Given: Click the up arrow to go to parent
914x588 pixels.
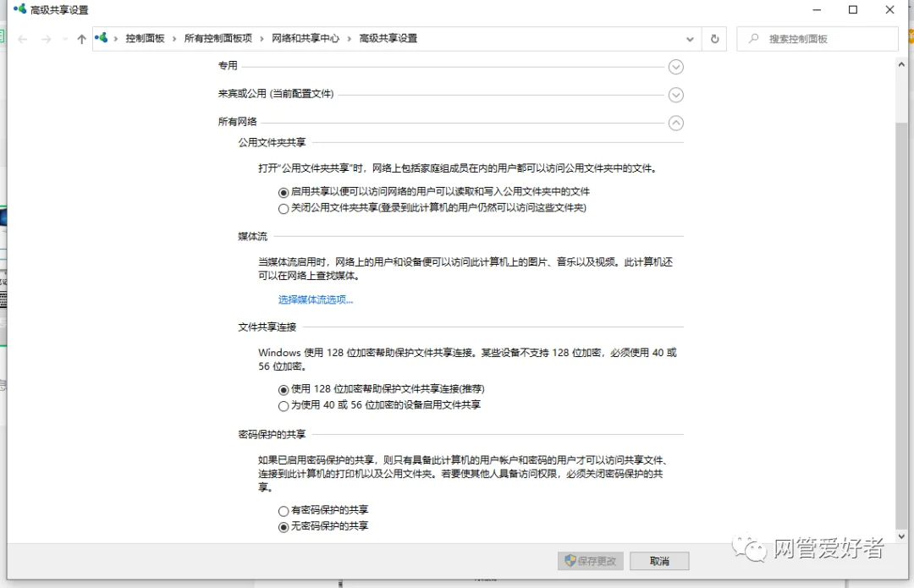Looking at the screenshot, I should (81, 38).
